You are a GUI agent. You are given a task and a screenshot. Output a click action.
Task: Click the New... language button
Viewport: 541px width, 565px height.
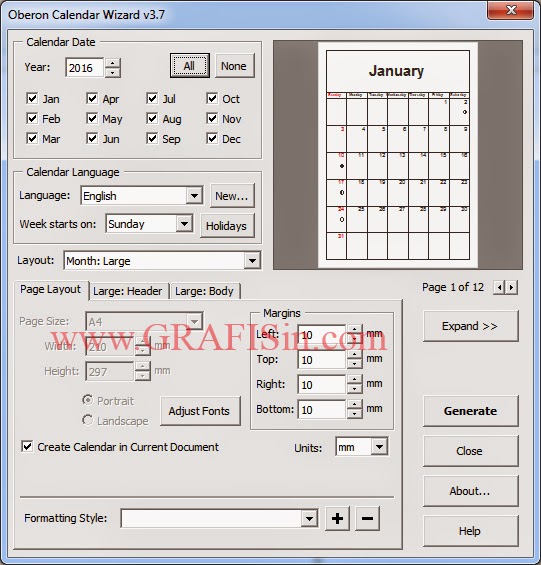(232, 196)
